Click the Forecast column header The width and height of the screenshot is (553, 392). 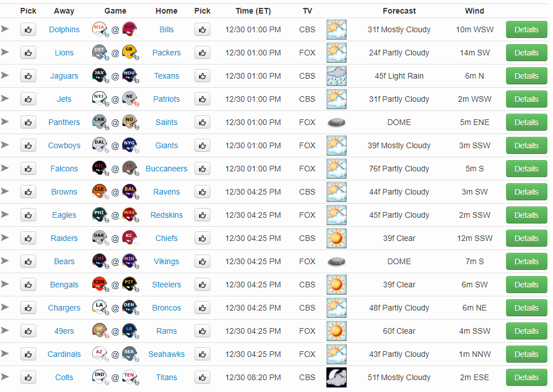pyautogui.click(x=399, y=11)
